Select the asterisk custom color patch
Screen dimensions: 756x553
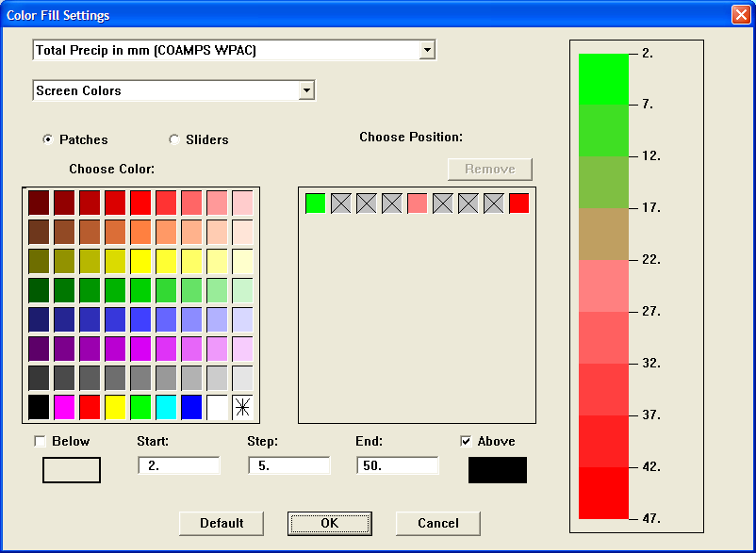coord(243,406)
